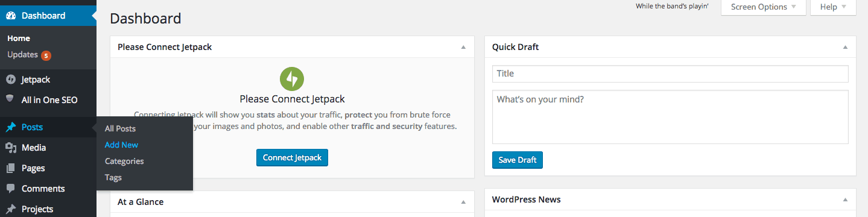This screenshot has width=868, height=217.
Task: Open Screen Options dropdown
Action: [763, 7]
